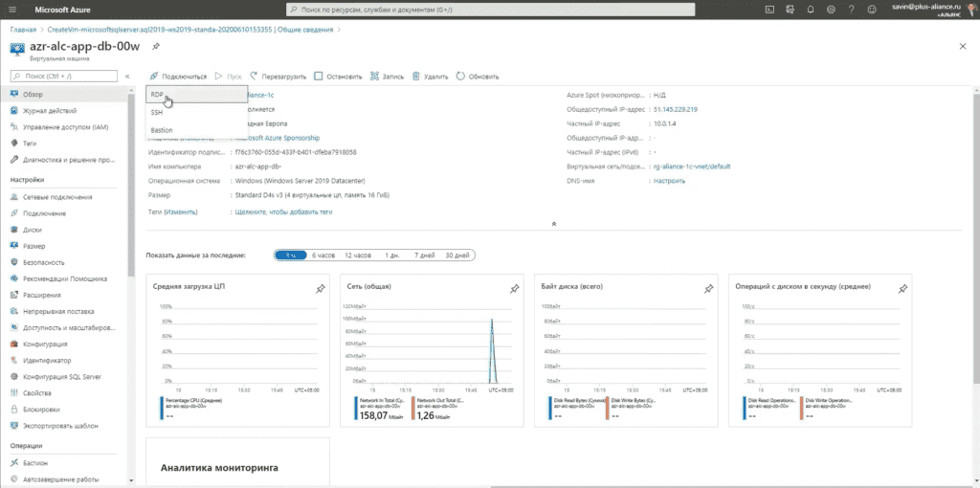Viewport: 980px width, 488px height.
Task: Choose RDP from connect menu
Action: 197,95
